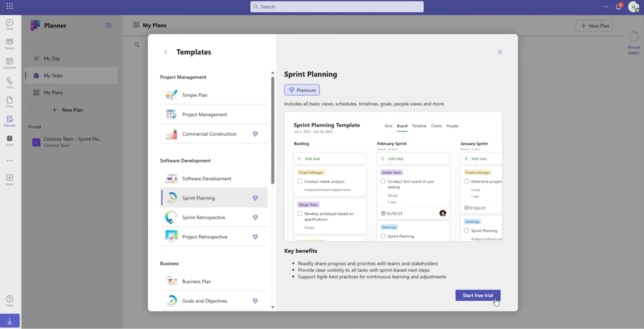Viewport: 644px width, 329px height.
Task: Check off the Conduct needs analysis task
Action: (x=299, y=181)
